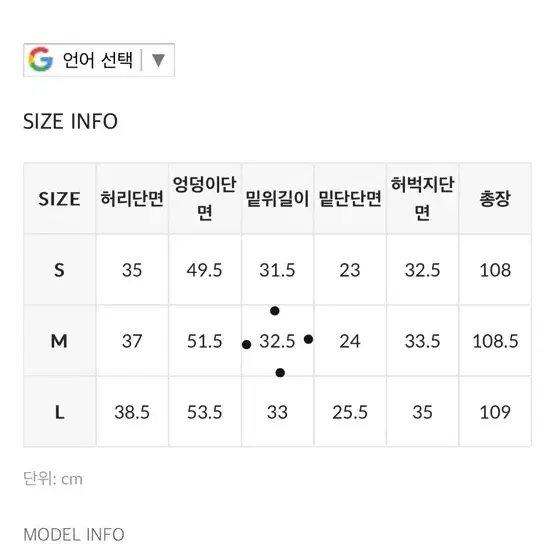Click the 밑단단면 column header
The height and width of the screenshot is (555, 555).
[350, 199]
